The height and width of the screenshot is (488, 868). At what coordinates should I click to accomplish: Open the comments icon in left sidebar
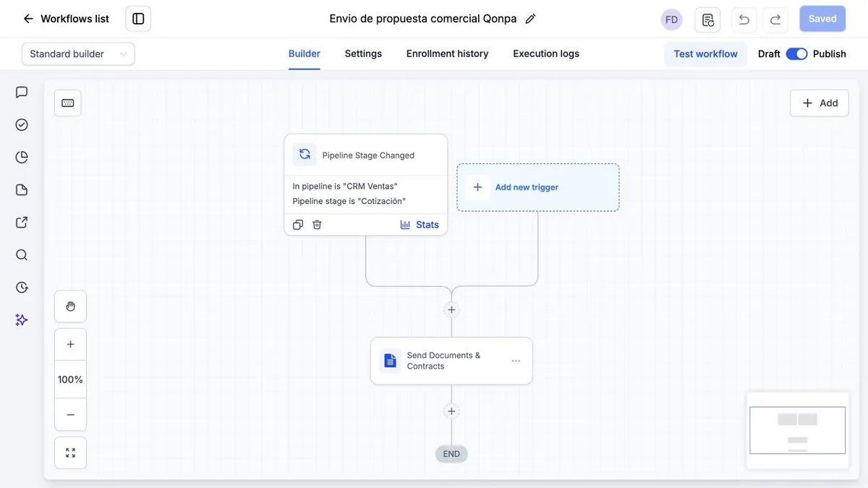tap(22, 93)
